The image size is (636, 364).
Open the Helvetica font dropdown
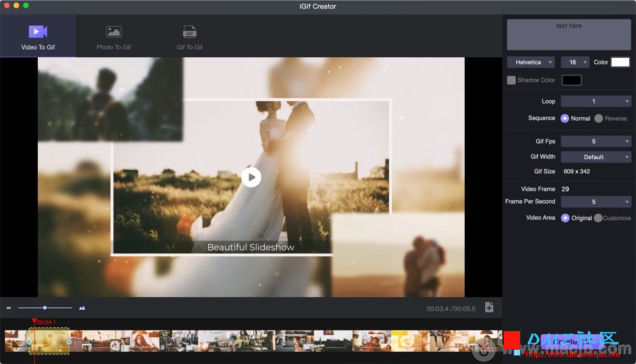531,62
